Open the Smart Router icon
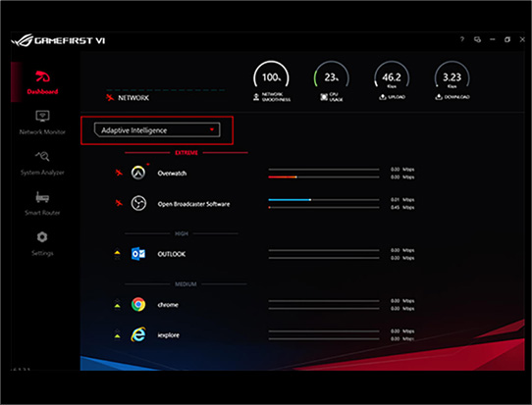The height and width of the screenshot is (405, 532). tap(42, 197)
